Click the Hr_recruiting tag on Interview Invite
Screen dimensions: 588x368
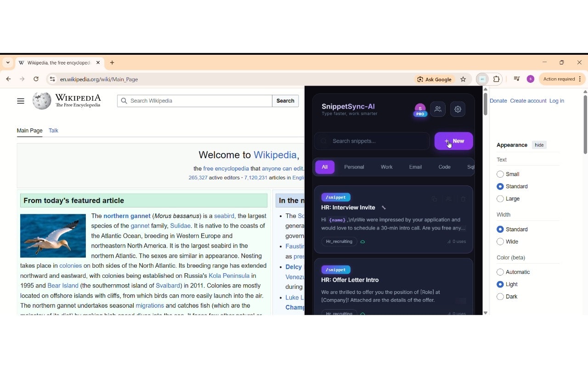pos(339,241)
